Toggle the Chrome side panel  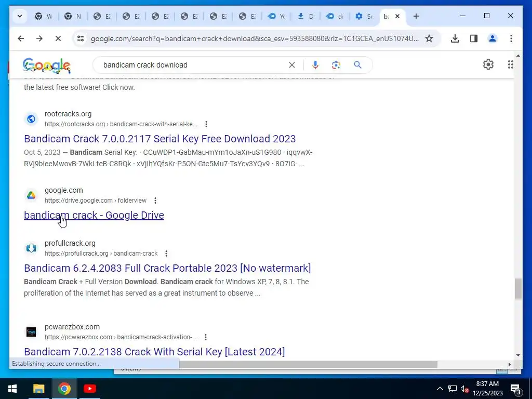pyautogui.click(x=474, y=38)
